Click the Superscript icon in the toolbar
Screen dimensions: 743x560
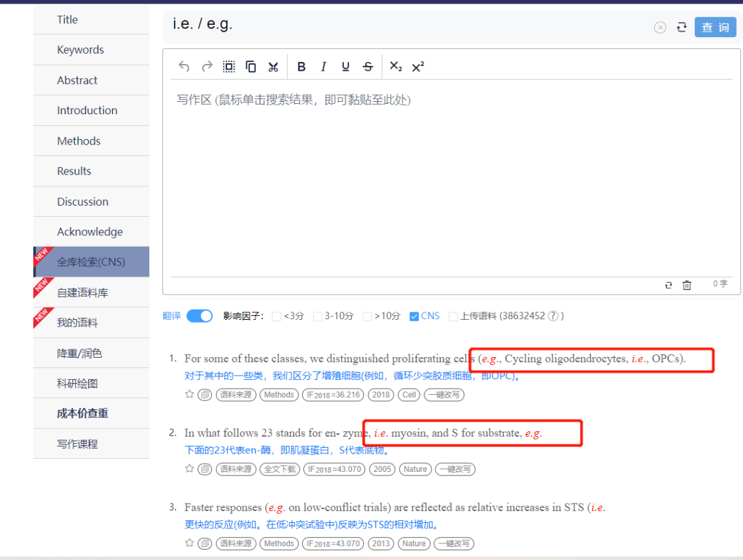(418, 66)
